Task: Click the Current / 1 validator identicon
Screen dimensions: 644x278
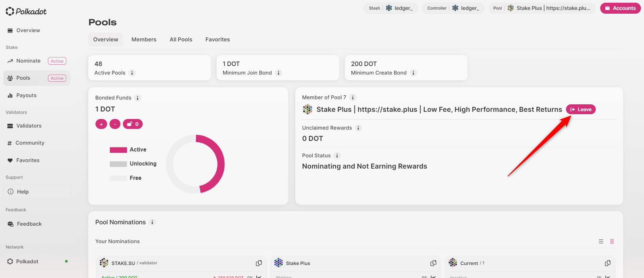Action: pyautogui.click(x=453, y=263)
